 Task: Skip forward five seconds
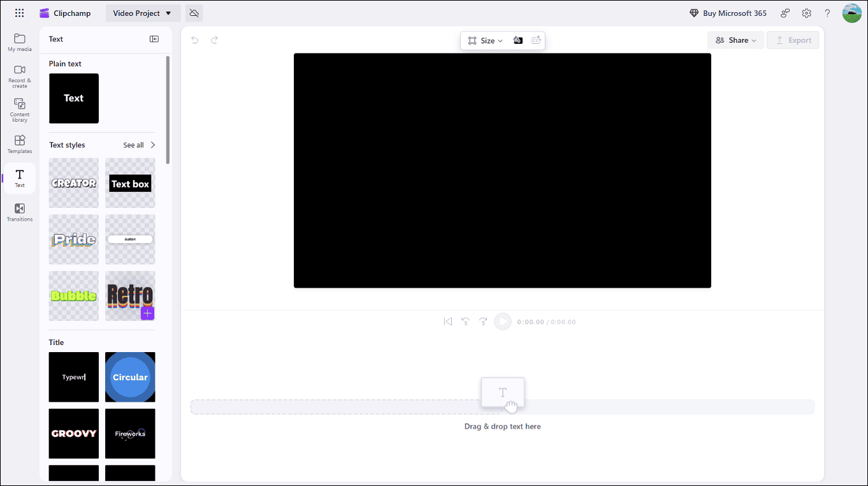coord(484,321)
